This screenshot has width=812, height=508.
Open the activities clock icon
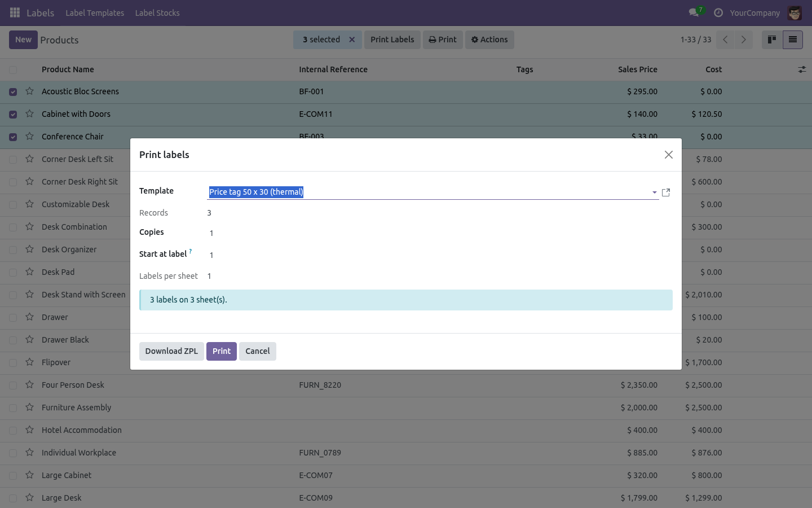[x=718, y=12]
